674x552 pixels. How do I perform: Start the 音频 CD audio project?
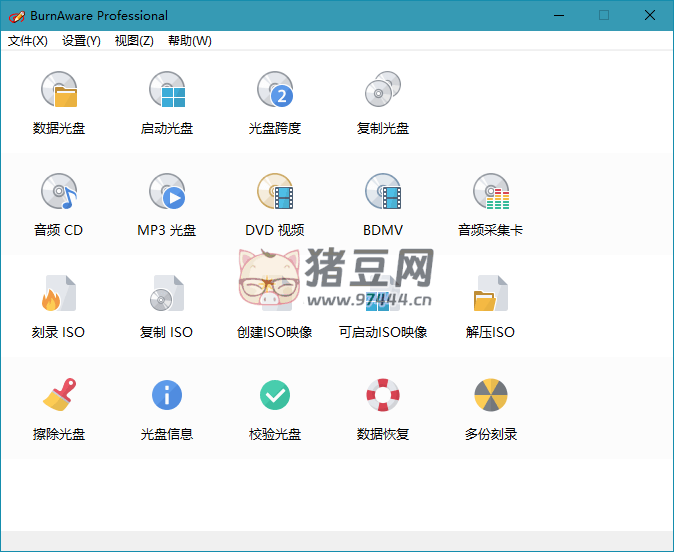(x=59, y=193)
